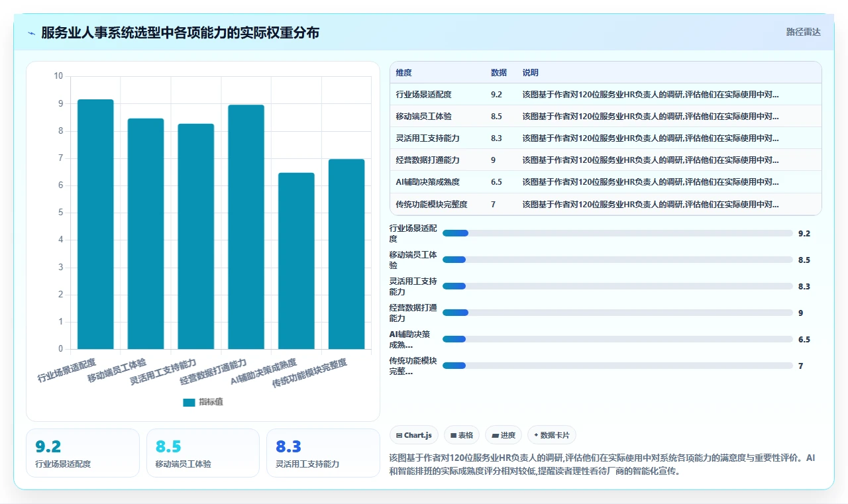848x504 pixels.
Task: Open the 8.5 移动端员工体验 stat card
Action: (203, 453)
